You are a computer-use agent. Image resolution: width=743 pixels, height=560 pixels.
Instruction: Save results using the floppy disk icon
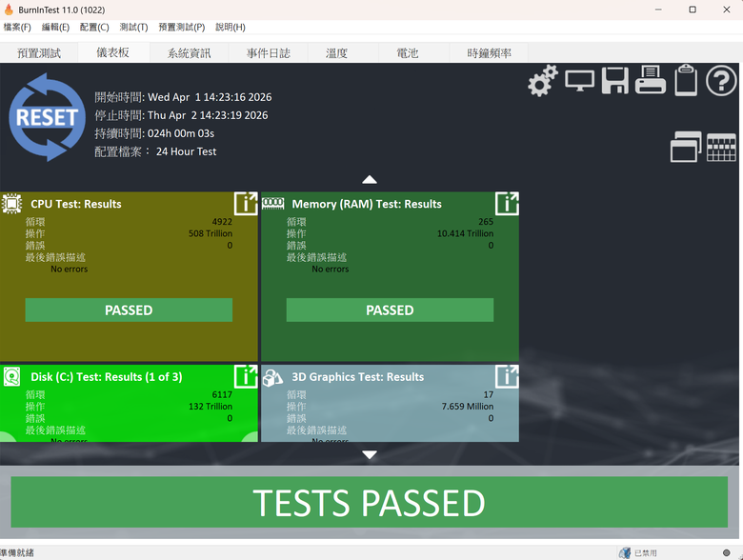tap(615, 81)
